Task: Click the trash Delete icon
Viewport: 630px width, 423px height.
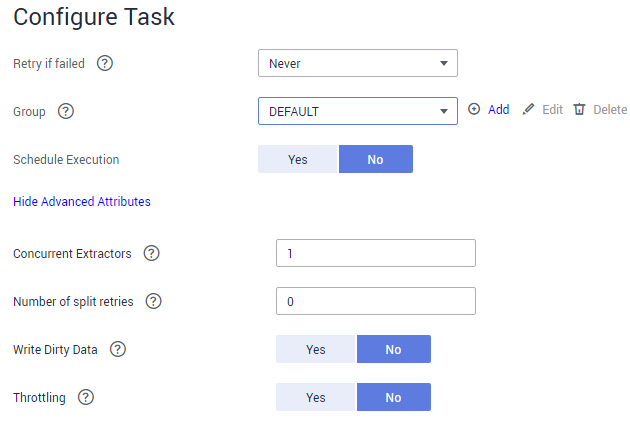Action: point(579,109)
